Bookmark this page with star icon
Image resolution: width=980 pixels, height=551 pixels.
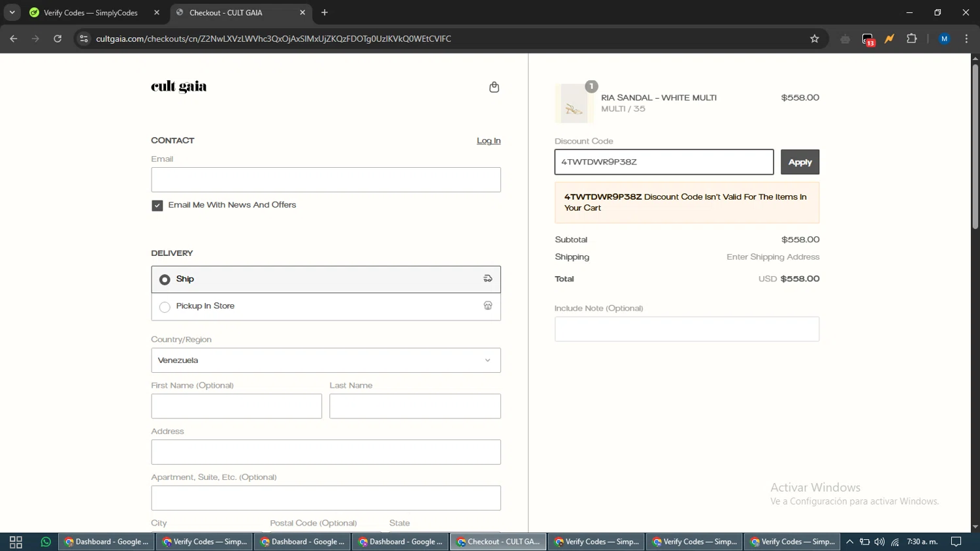(814, 39)
